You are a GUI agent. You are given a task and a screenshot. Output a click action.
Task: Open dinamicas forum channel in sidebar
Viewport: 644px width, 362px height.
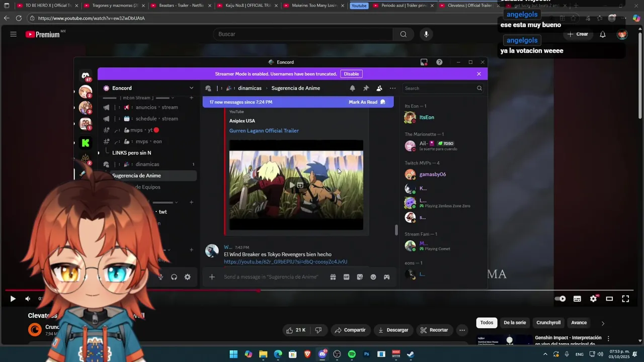[x=148, y=164]
